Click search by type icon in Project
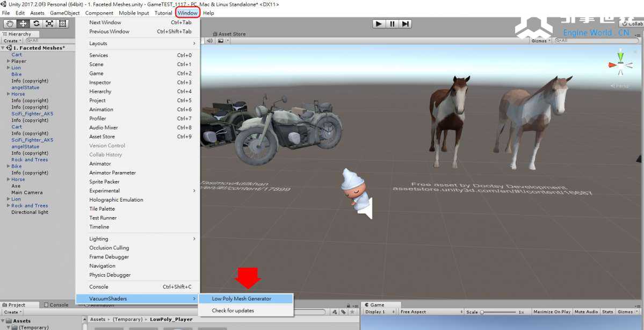 pyautogui.click(x=336, y=312)
